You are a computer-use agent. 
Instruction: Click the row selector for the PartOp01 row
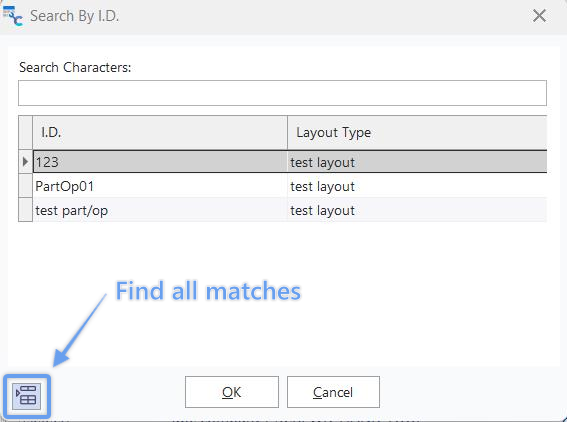(25, 186)
